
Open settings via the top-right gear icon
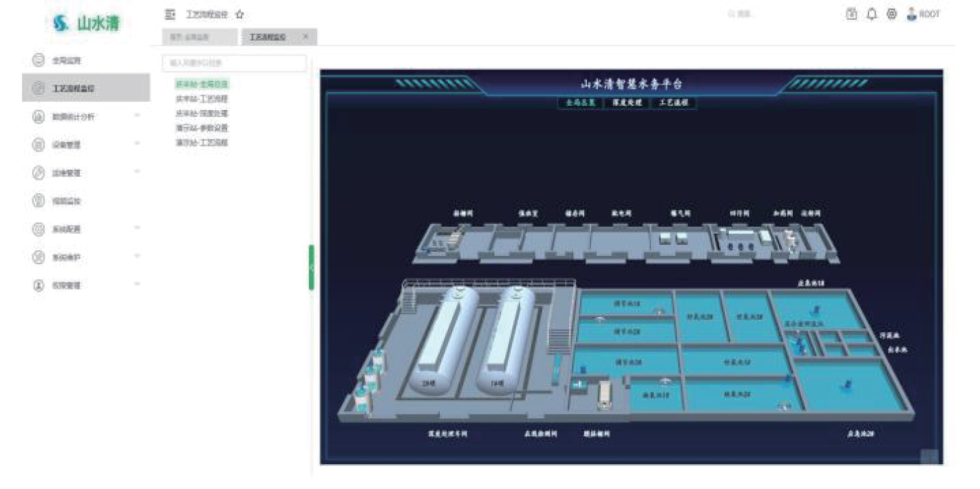coord(891,14)
